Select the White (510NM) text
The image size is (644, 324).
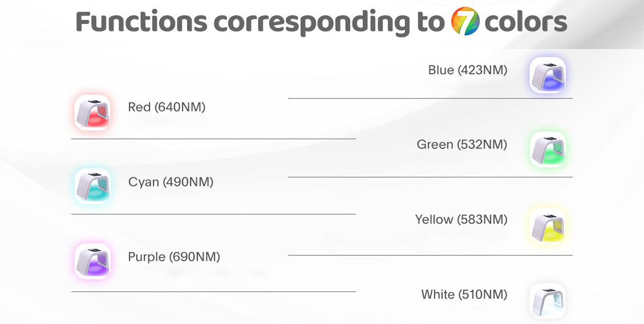click(x=464, y=294)
